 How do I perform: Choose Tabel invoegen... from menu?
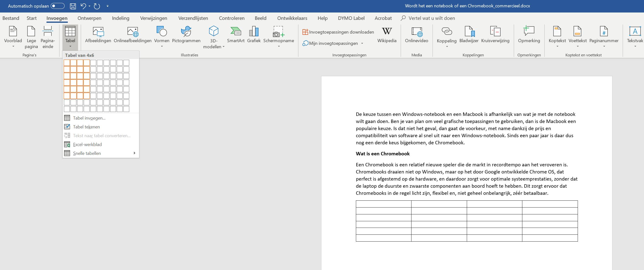89,118
